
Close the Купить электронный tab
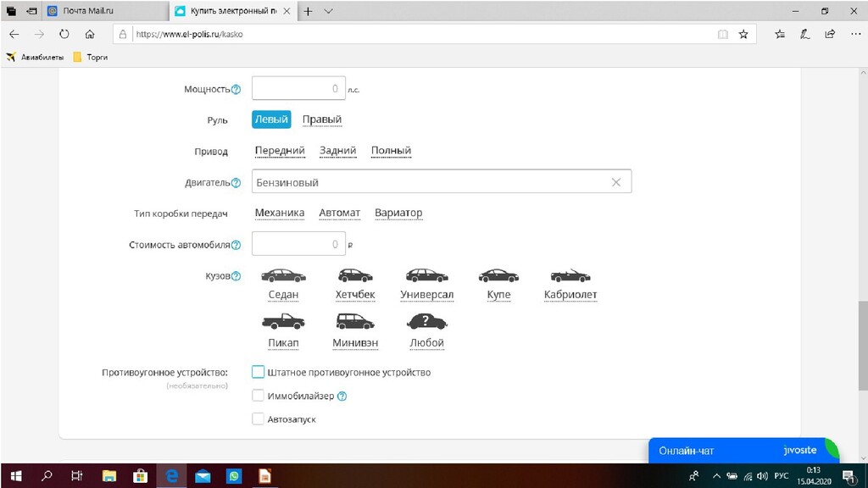pos(287,11)
